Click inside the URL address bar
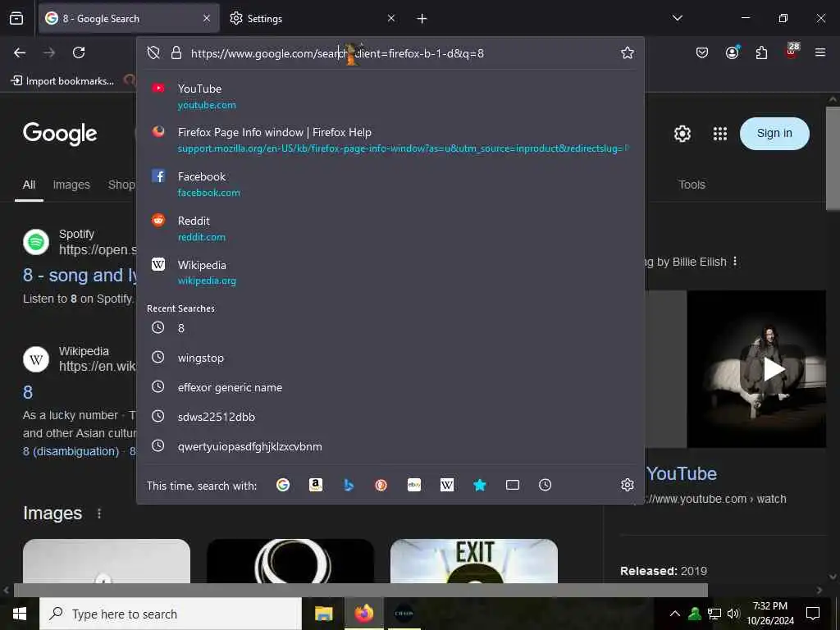The height and width of the screenshot is (630, 840). click(402, 53)
